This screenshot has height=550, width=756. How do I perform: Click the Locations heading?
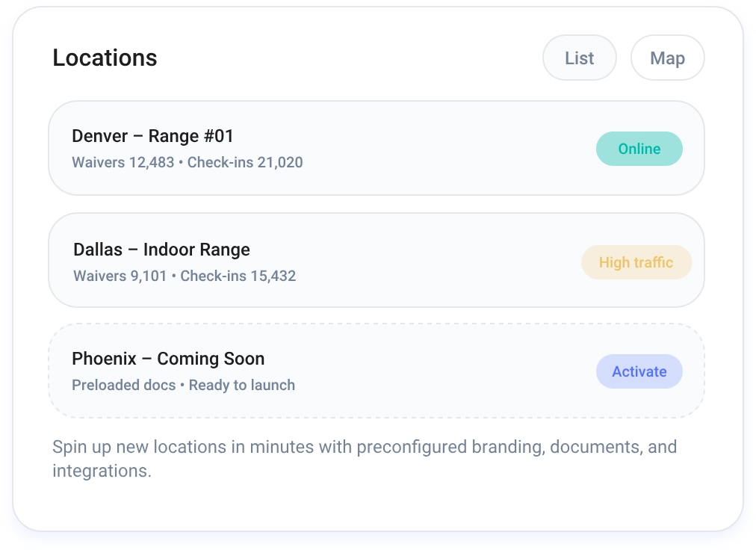105,58
